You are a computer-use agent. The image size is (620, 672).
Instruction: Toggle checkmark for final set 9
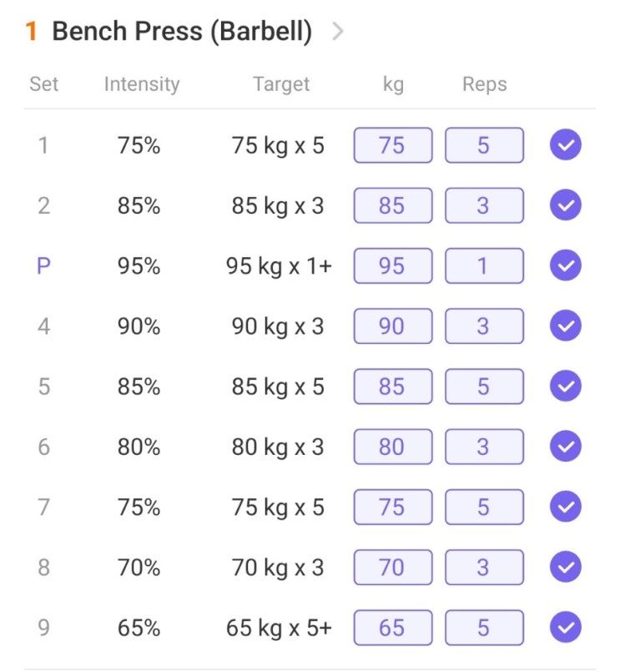pyautogui.click(x=565, y=628)
